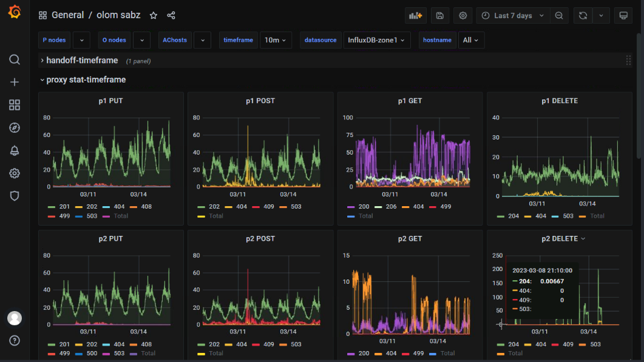The height and width of the screenshot is (362, 644).
Task: Star the olom sabz dashboard
Action: pyautogui.click(x=154, y=16)
